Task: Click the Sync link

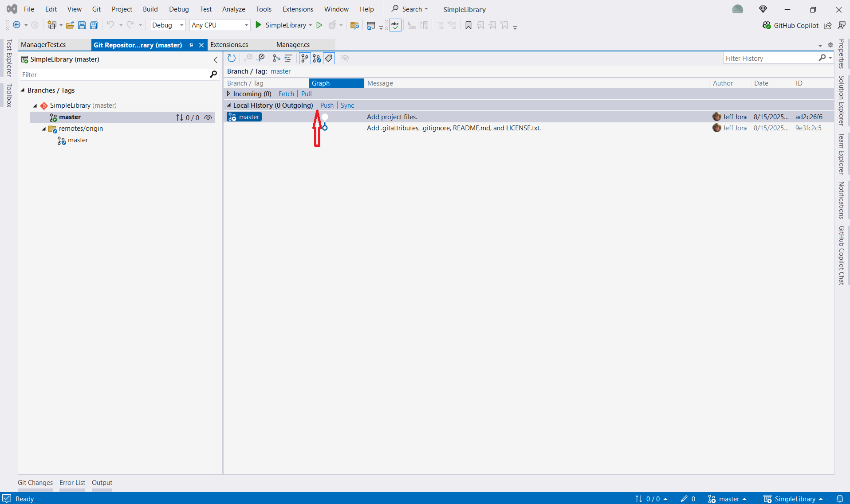Action: (347, 105)
